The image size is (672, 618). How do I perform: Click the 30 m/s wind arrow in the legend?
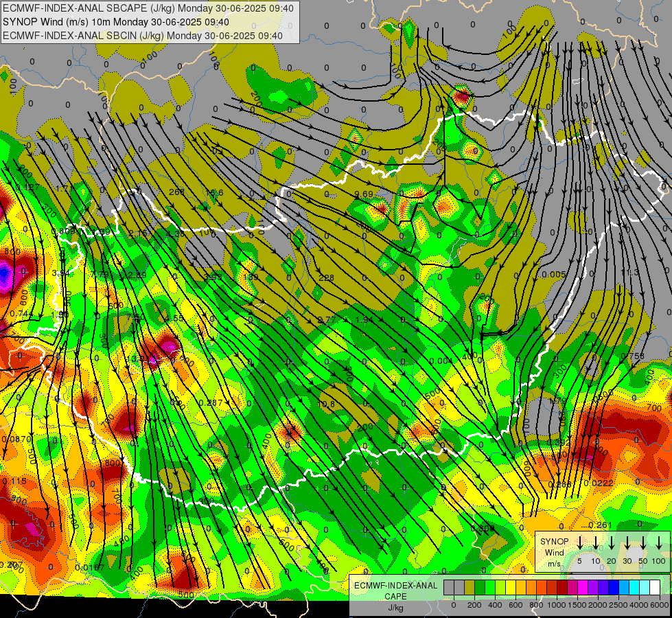(x=627, y=543)
